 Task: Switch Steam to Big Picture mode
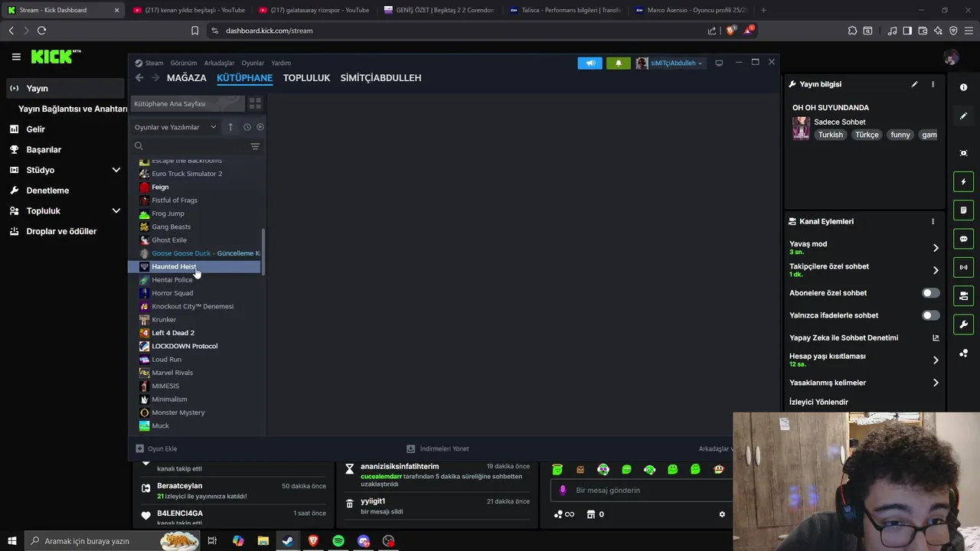pyautogui.click(x=719, y=63)
